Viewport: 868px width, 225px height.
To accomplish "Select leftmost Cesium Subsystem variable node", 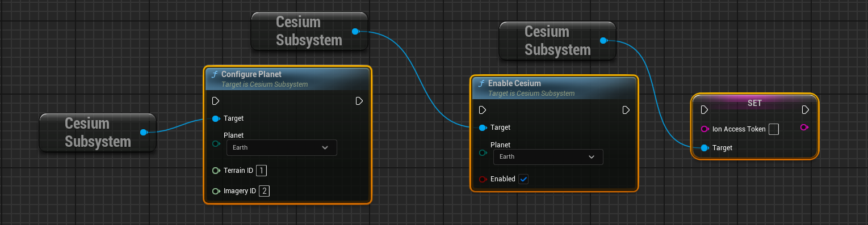I will (x=98, y=132).
